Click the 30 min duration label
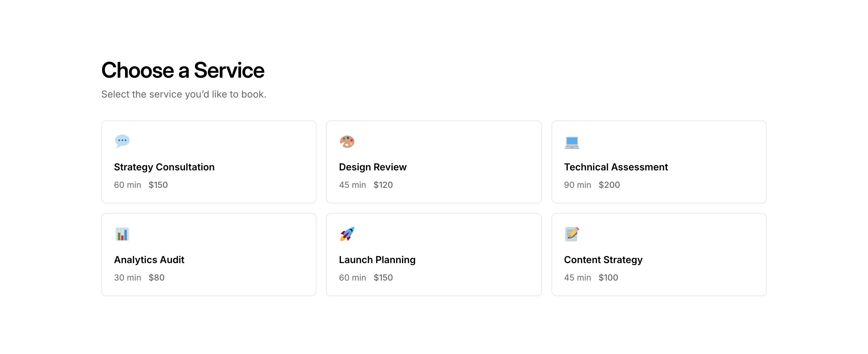 coord(127,278)
